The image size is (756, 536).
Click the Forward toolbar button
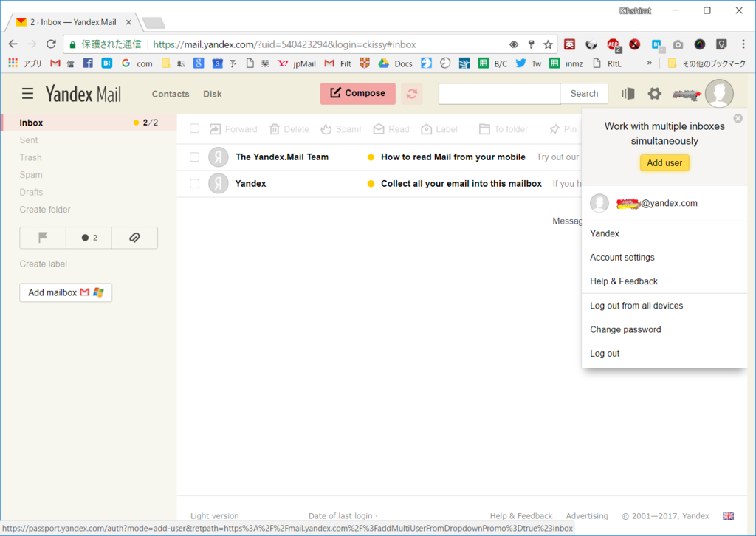coord(233,129)
